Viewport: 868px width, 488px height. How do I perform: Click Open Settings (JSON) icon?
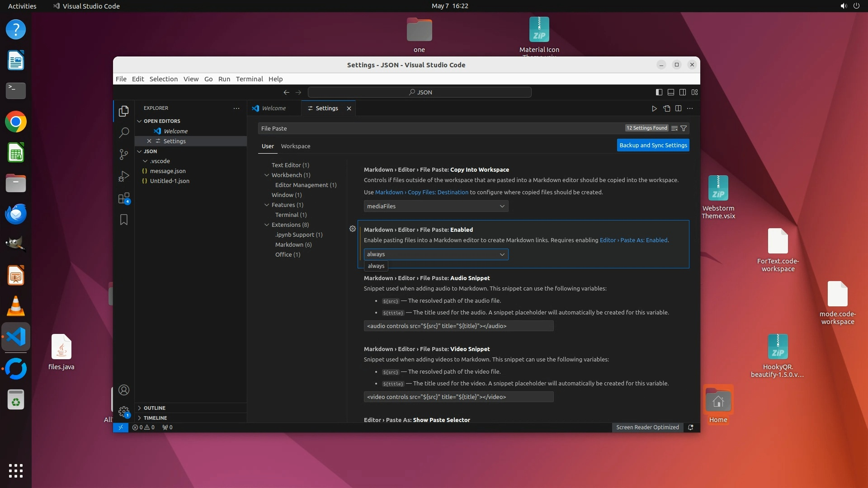[666, 108]
